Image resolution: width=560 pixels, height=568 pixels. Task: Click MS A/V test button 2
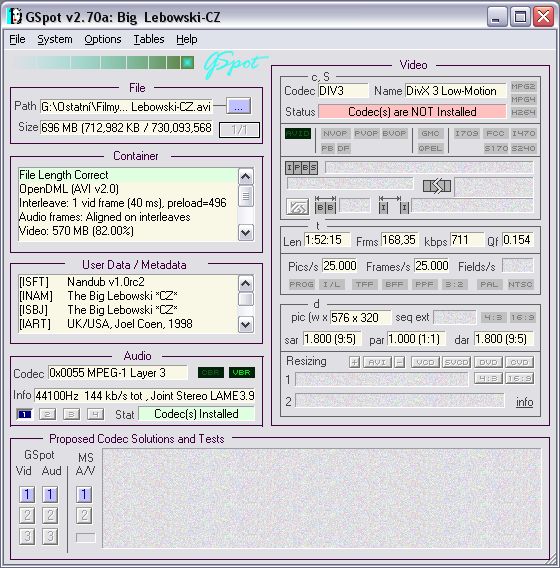click(84, 515)
